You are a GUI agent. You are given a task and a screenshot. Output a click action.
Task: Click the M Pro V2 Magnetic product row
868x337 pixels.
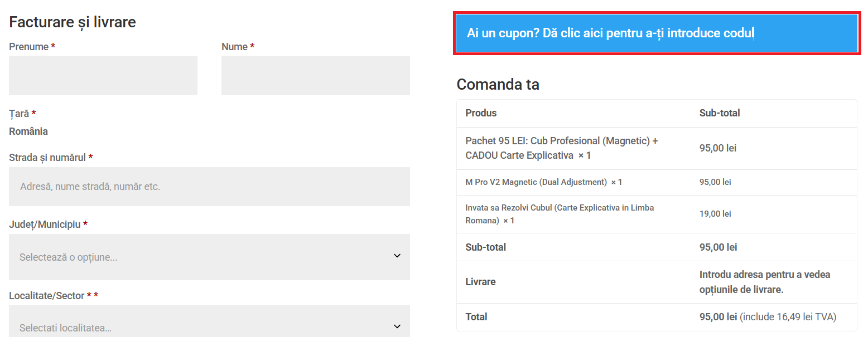(x=544, y=182)
